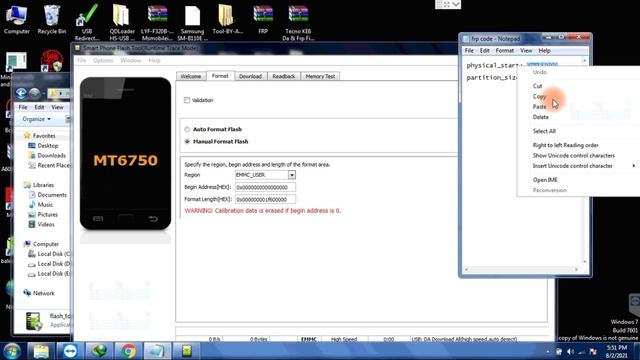Open Notepad Format menu
This screenshot has height=360, width=640.
pos(504,51)
